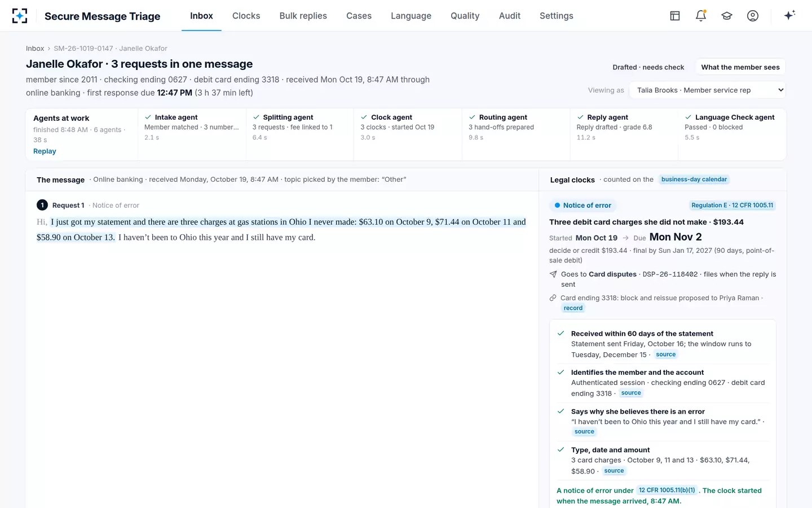Click the record tag under Card ending 3318
This screenshot has height=508, width=812.
pyautogui.click(x=573, y=308)
